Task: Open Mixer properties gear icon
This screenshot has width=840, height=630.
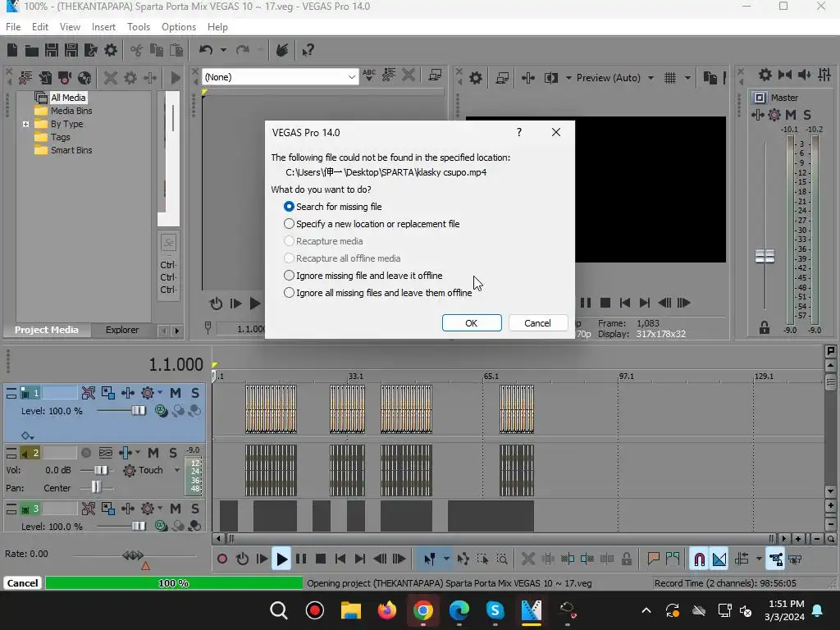Action: tap(765, 75)
